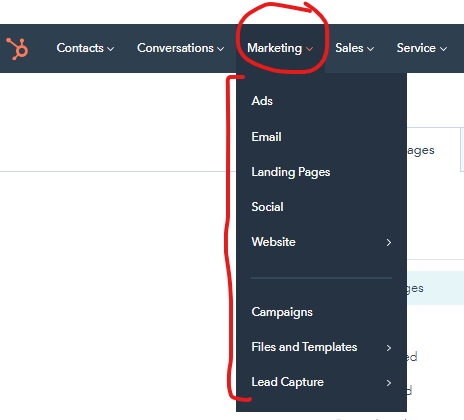Click the Marketing menu in navbar
The width and height of the screenshot is (464, 420).
[x=280, y=48]
